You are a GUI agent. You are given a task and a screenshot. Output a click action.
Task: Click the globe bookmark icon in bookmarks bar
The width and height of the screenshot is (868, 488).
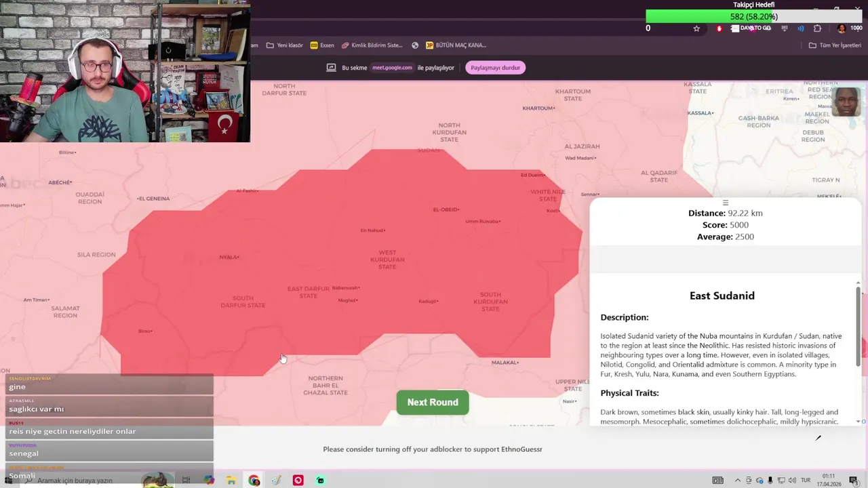(x=415, y=45)
